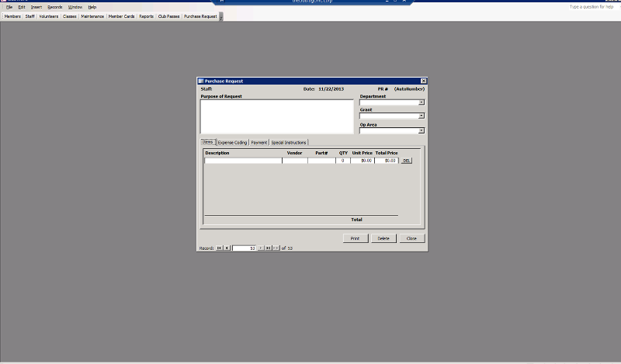The width and height of the screenshot is (621, 364).
Task: Open Maintenance from the toolbar
Action: (92, 16)
